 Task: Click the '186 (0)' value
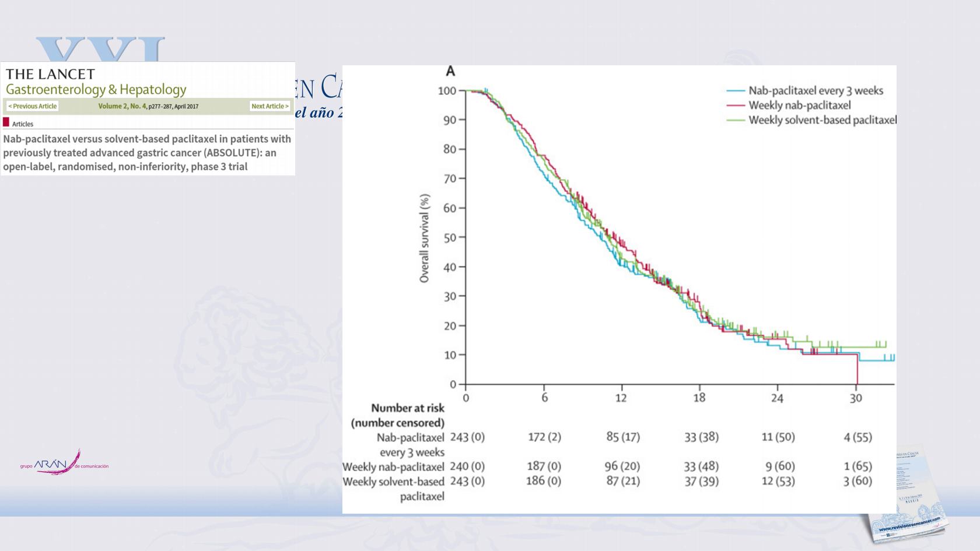544,481
